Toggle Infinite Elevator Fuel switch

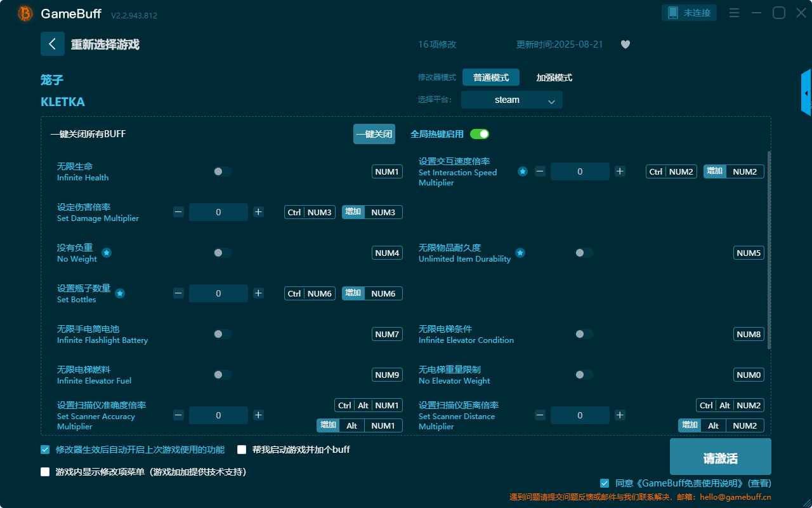pos(223,375)
